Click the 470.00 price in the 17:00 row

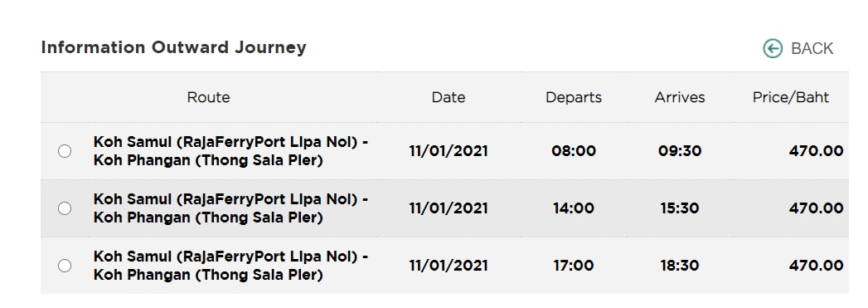tap(817, 266)
